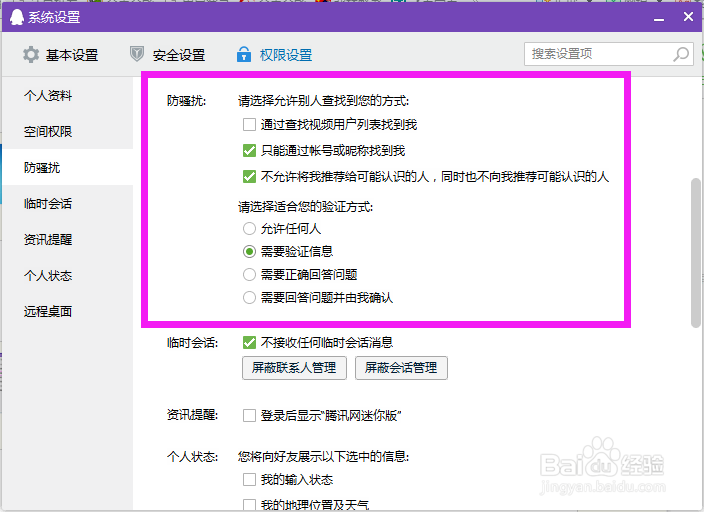Select 个人资料 in the sidebar

(67, 95)
